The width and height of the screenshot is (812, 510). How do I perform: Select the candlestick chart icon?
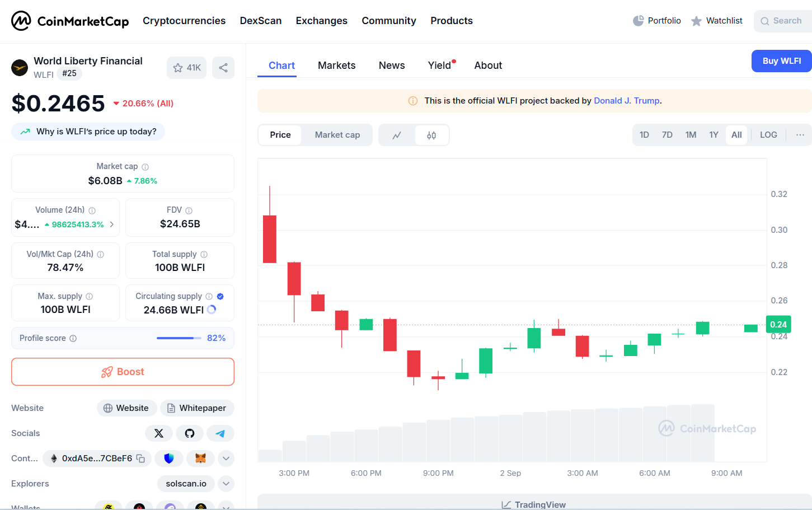(431, 135)
